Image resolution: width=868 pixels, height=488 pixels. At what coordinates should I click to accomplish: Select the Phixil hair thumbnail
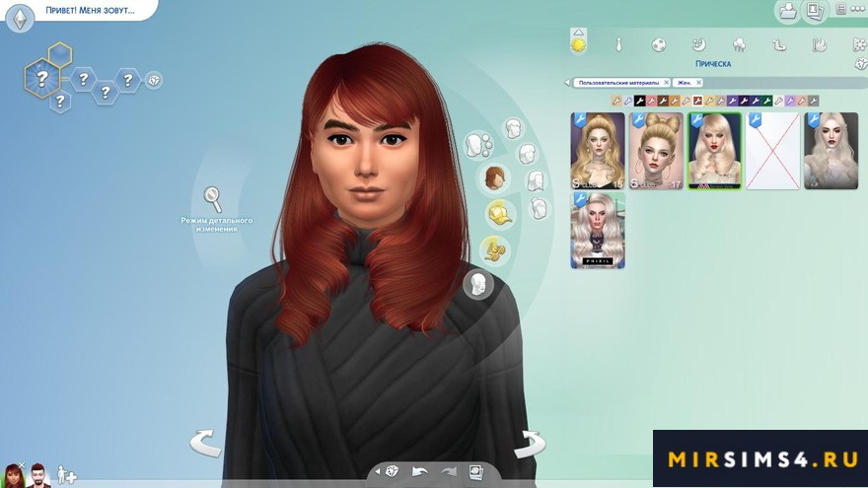click(x=598, y=230)
